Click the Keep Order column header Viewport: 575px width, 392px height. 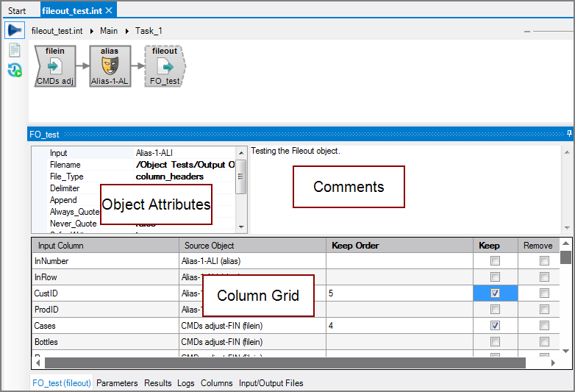[x=356, y=246]
